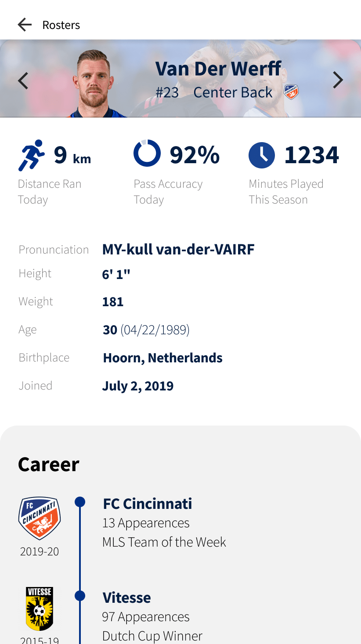Tap the birthplace Hoorn, Netherlands
The width and height of the screenshot is (361, 644).
tap(162, 358)
